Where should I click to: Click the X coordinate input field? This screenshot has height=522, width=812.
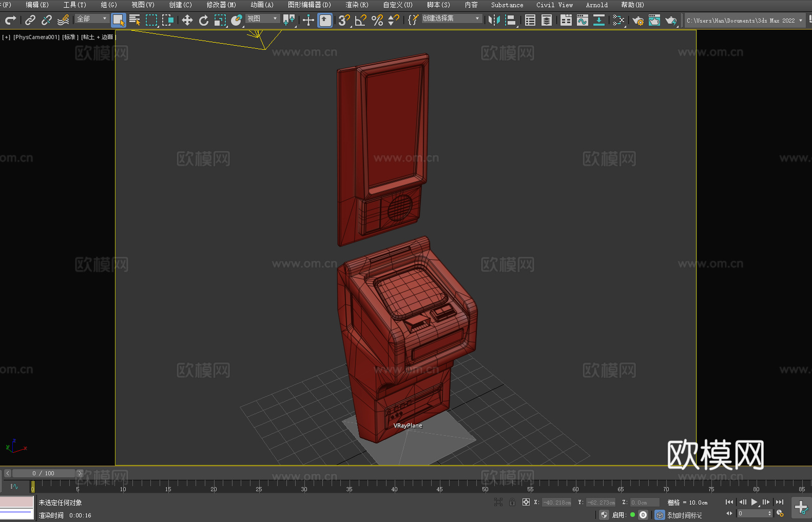[557, 502]
